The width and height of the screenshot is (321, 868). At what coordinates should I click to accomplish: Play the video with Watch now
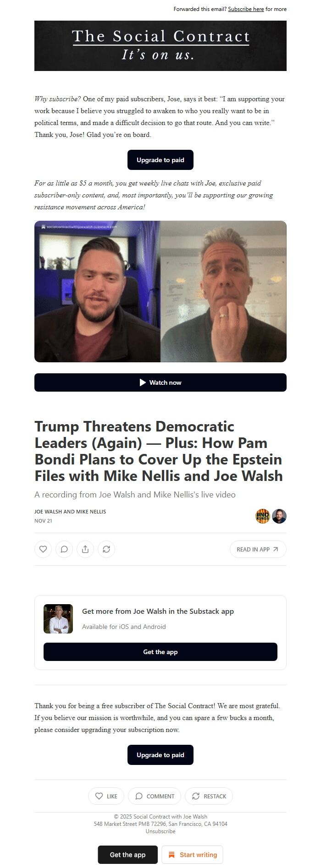click(160, 382)
